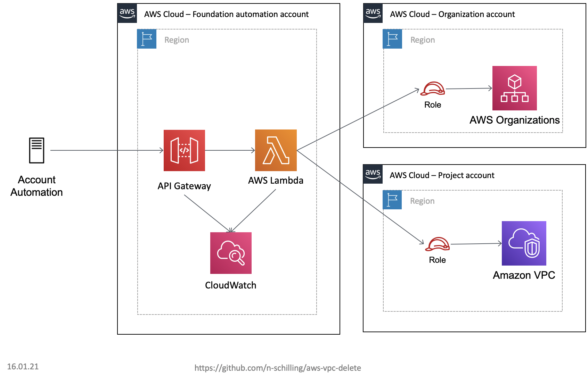Click the 'API Gateway' label
This screenshot has width=588, height=377.
coord(184,186)
